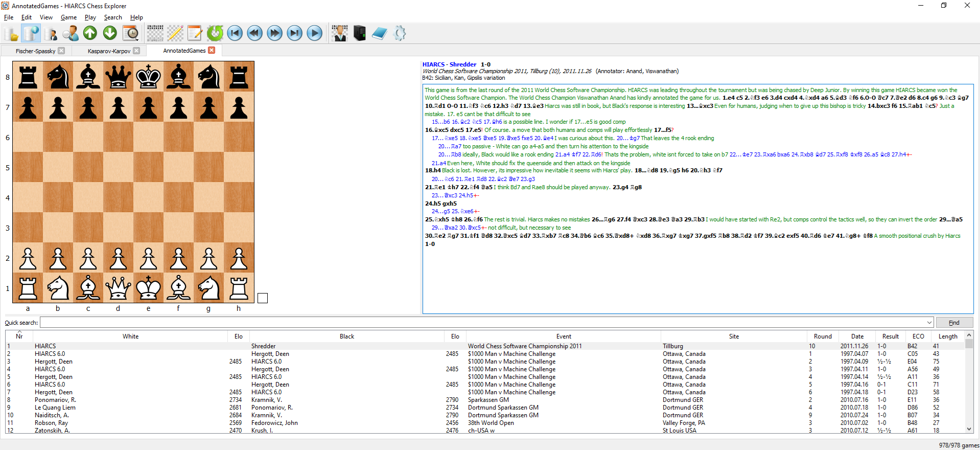Click the move 18.h4 in notation
The width and height of the screenshot is (980, 450).
(x=433, y=170)
